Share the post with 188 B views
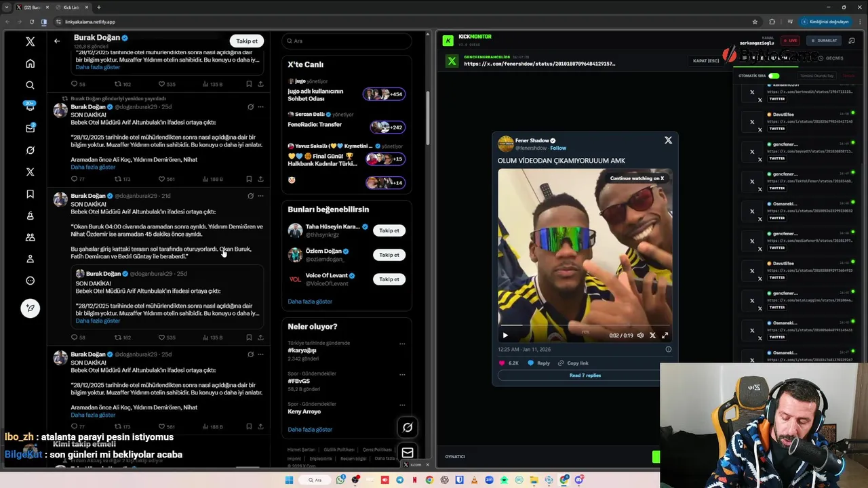868x488 pixels. coord(260,179)
